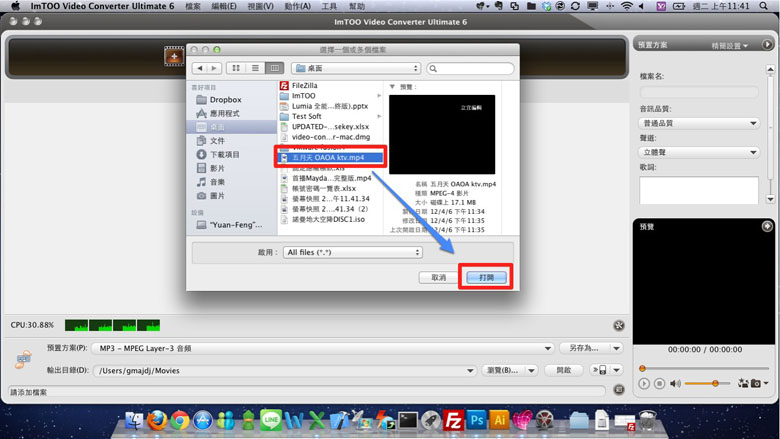Adjust the preview volume slider
This screenshot has height=439, width=780.
click(715, 384)
